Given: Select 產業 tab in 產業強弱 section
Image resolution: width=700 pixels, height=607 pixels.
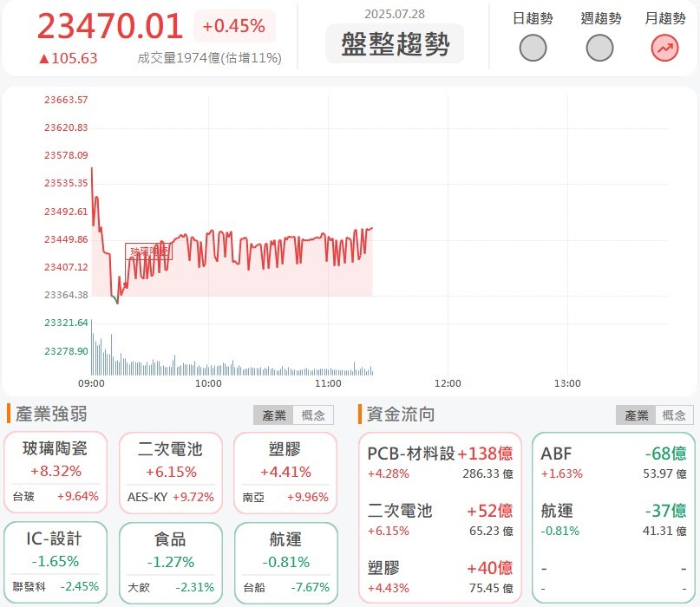Looking at the screenshot, I should click(273, 415).
